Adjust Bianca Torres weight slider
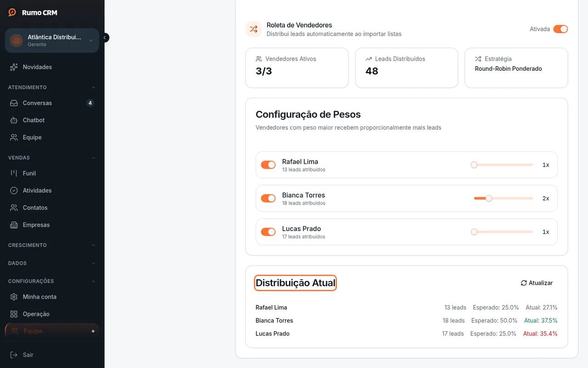The width and height of the screenshot is (588, 368). pos(503,198)
